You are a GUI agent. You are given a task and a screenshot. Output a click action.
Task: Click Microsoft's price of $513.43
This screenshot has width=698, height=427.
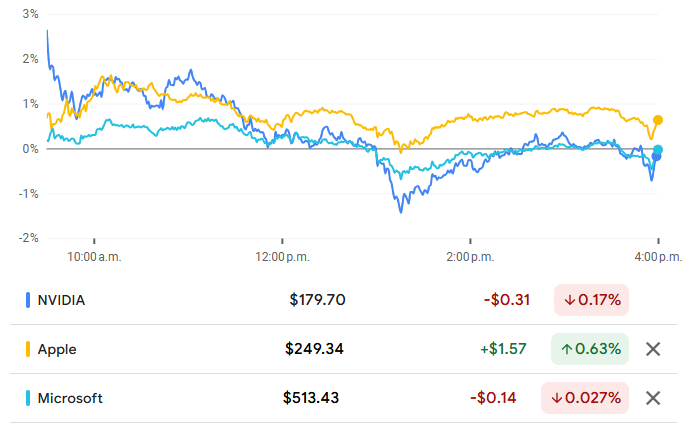click(x=312, y=398)
